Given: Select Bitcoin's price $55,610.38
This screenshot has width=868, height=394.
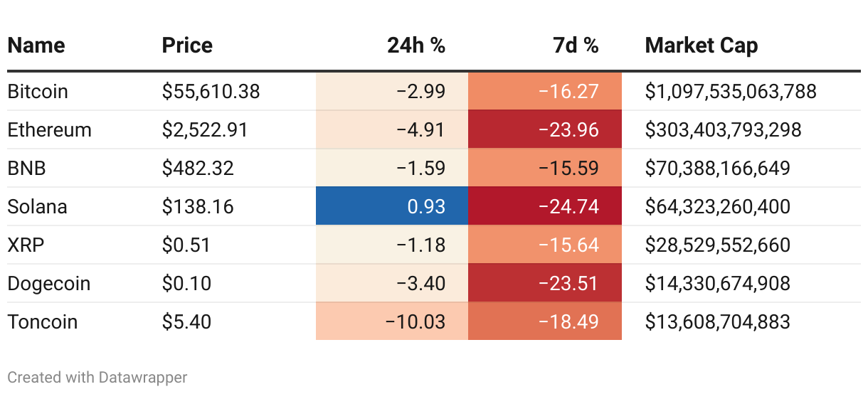Looking at the screenshot, I should [x=211, y=92].
